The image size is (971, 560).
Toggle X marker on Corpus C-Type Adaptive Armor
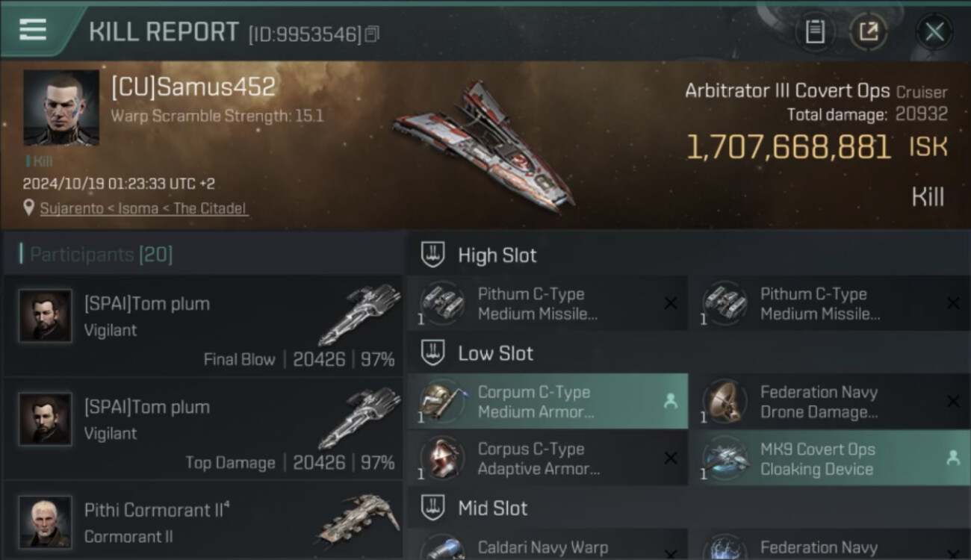671,458
